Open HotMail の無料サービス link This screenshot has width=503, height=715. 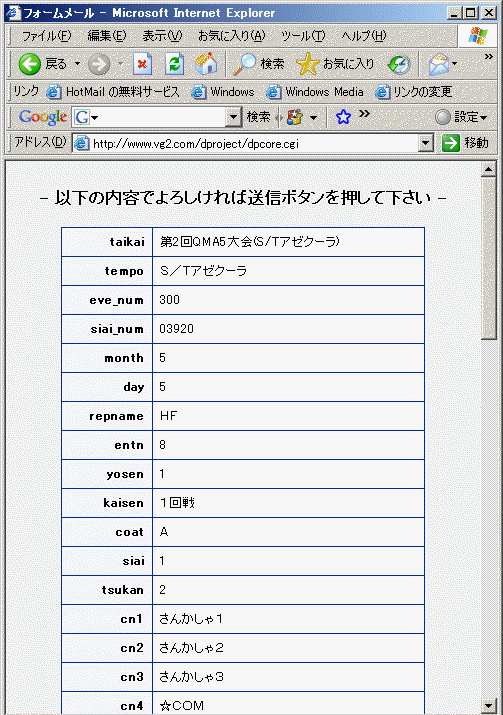(113, 92)
